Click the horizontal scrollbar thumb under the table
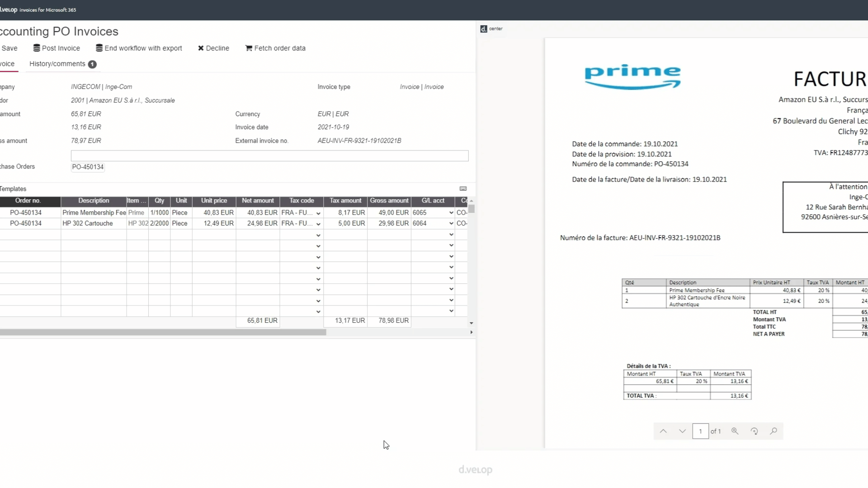Screen dimensions: 868x488 163,332
